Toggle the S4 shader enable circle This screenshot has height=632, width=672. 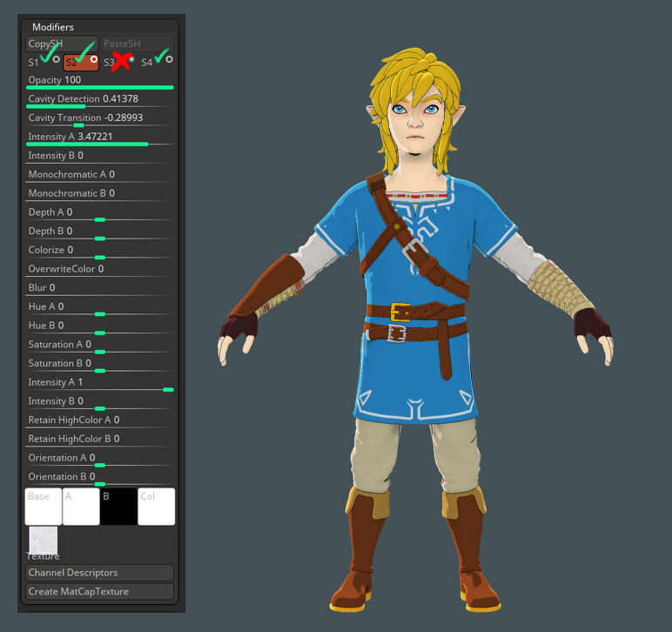(x=169, y=59)
